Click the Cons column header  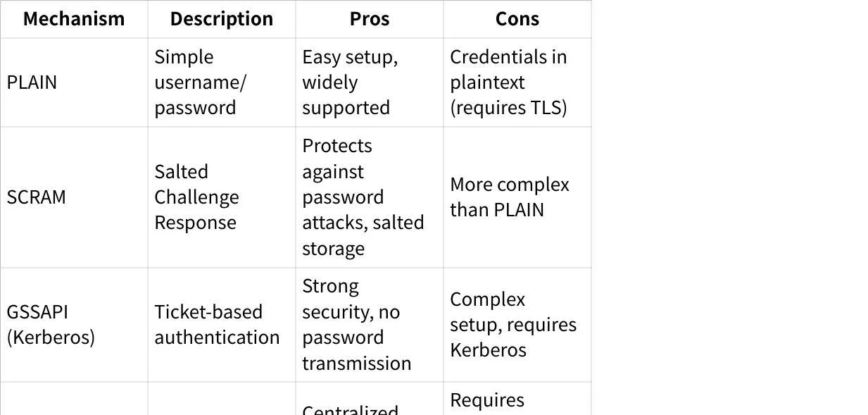pyautogui.click(x=517, y=19)
